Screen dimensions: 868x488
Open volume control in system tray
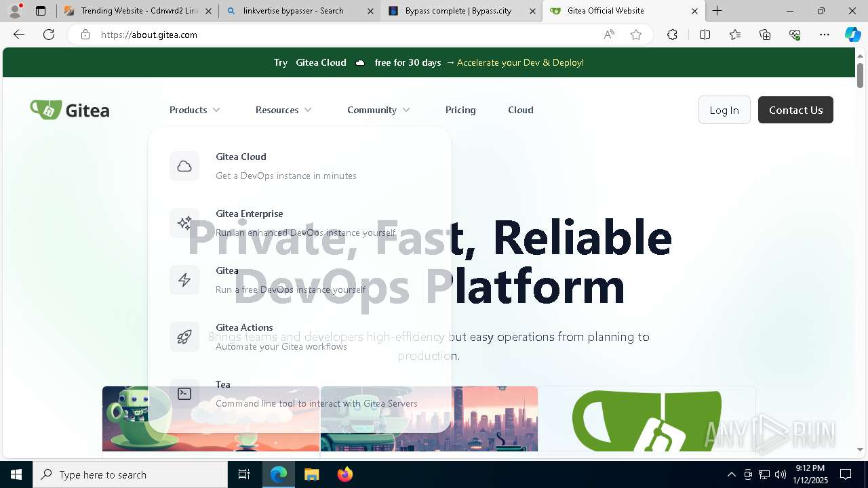(x=781, y=474)
